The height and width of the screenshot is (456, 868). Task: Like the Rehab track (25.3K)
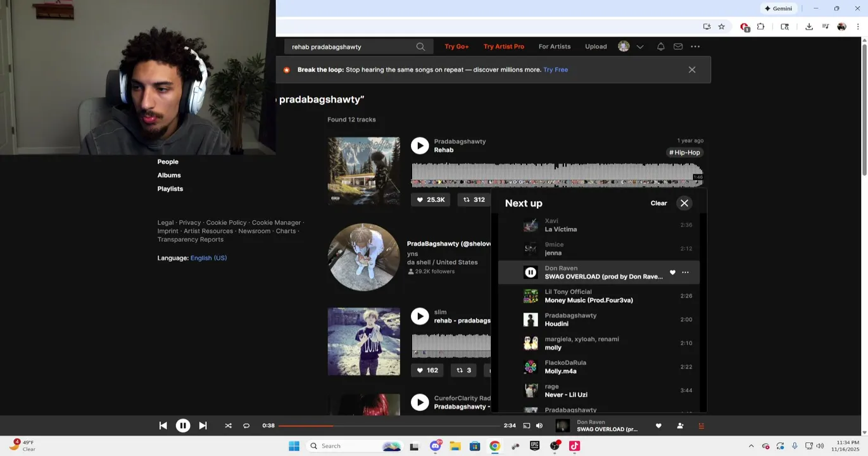tap(431, 199)
